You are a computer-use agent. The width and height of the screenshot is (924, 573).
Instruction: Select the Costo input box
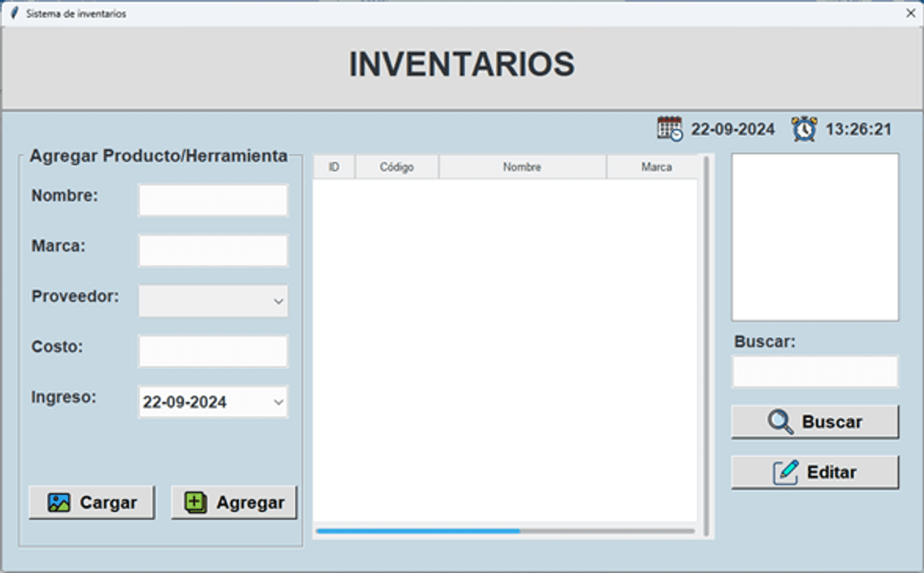pos(213,351)
